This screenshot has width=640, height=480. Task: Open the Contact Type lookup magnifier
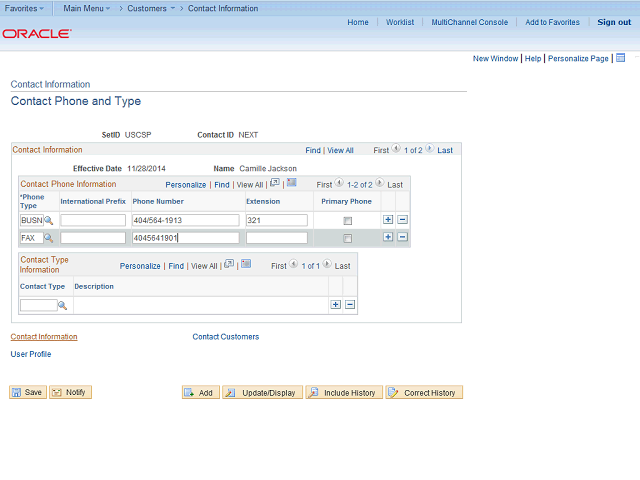pos(62,305)
